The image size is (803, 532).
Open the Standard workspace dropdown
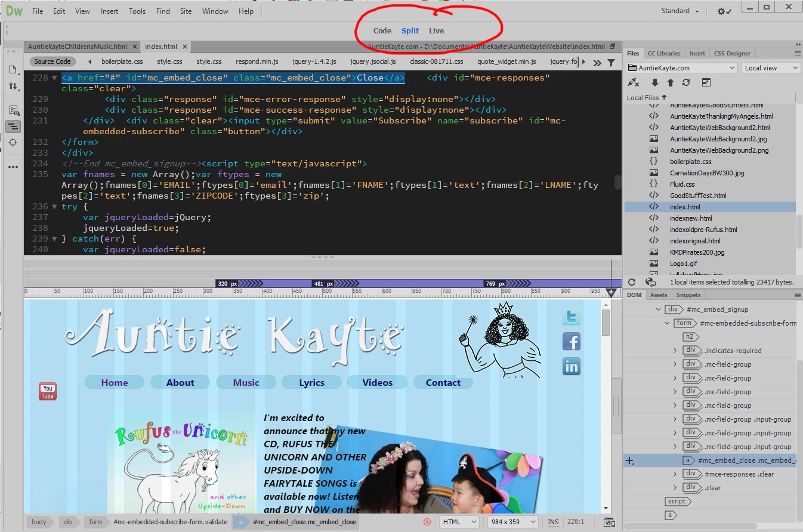click(x=680, y=11)
